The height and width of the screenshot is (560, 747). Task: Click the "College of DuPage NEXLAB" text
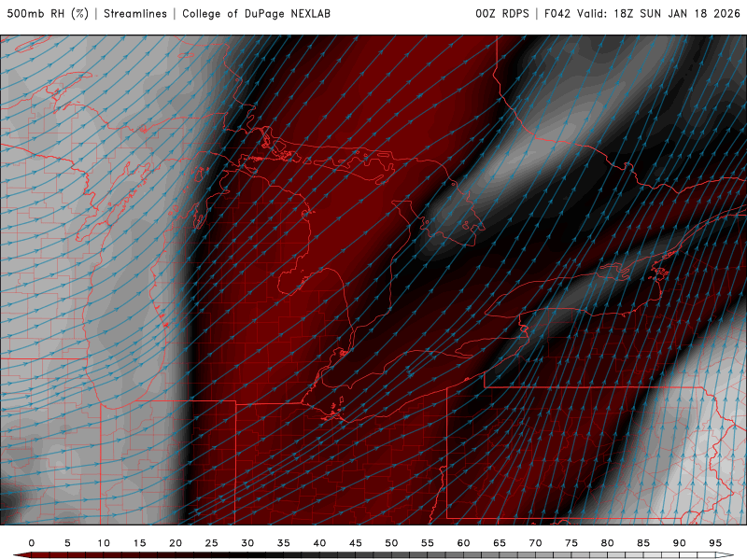(x=256, y=13)
